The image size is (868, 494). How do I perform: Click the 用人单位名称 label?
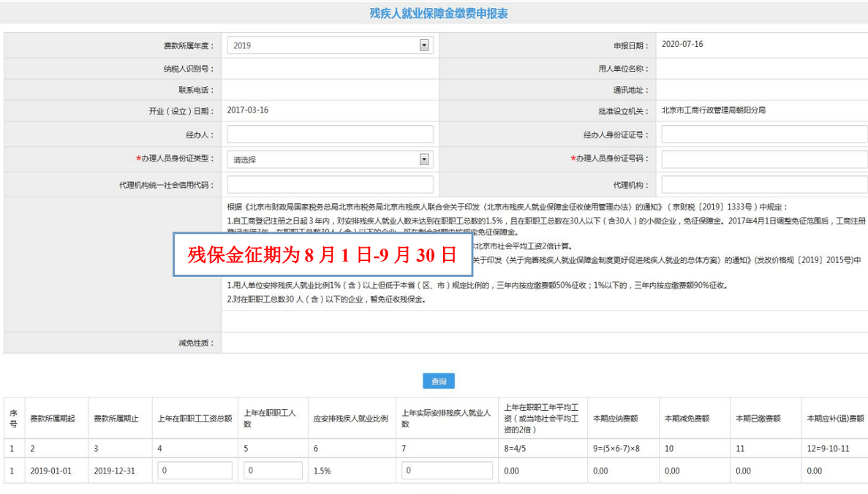(623, 69)
